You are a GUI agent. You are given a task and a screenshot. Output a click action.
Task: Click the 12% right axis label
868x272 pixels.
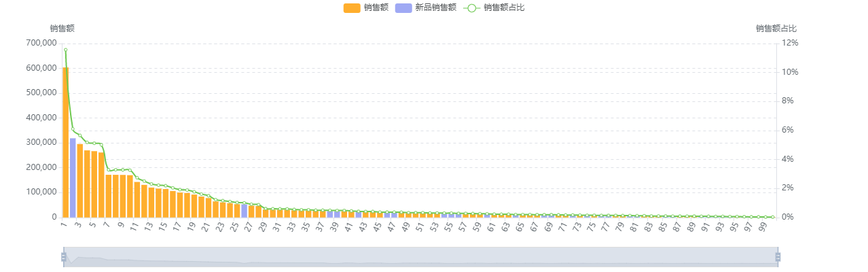click(x=790, y=43)
